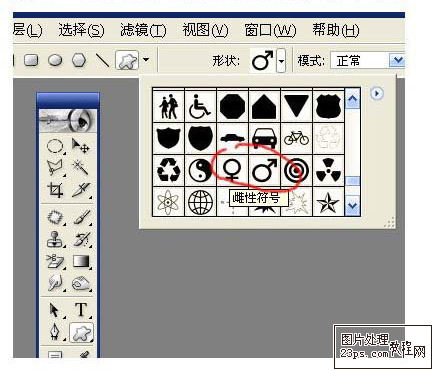This screenshot has height=370, width=433.
Task: Choose male symbol in shape grid
Action: [264, 170]
